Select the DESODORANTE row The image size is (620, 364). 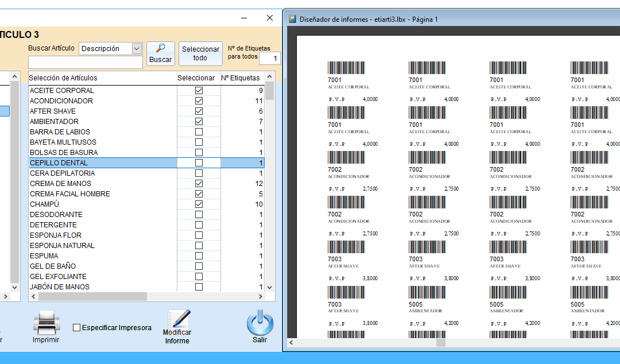pyautogui.click(x=146, y=215)
